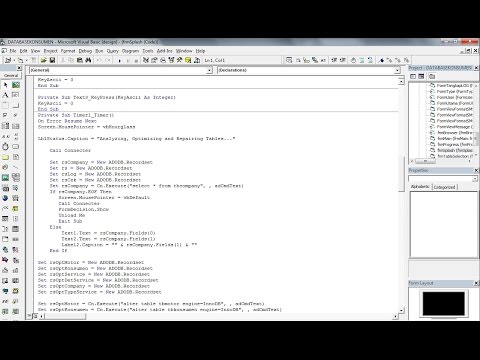Click the Start (run) arrow icon

119,60
